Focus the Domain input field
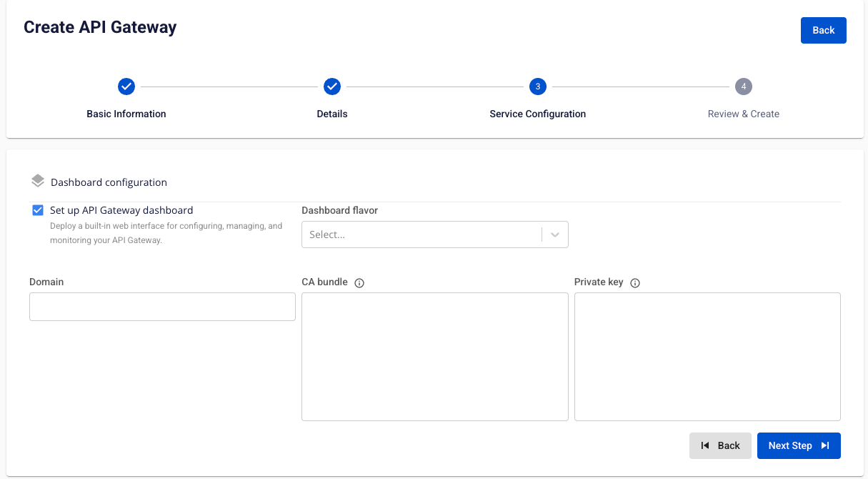 [x=162, y=307]
